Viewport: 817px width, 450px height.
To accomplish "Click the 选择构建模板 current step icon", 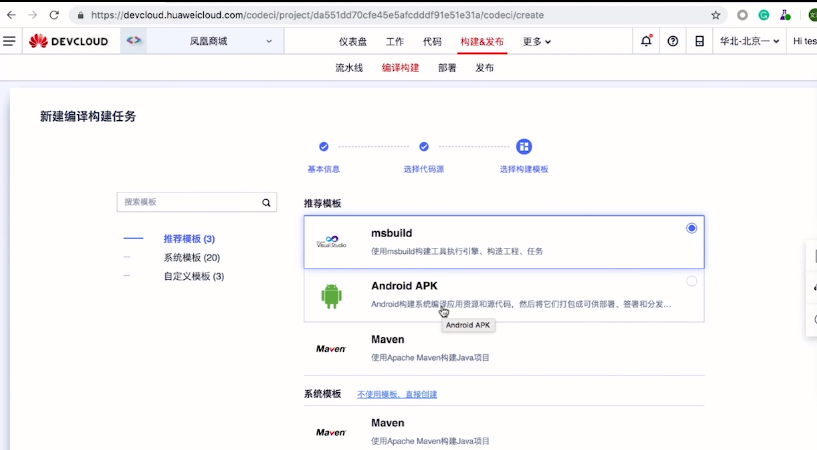I will pos(524,147).
